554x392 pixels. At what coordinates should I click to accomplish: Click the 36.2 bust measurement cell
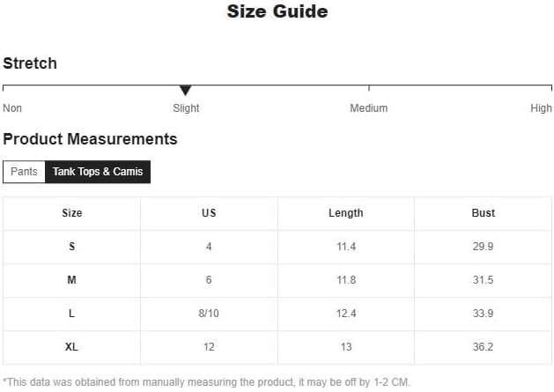pyautogui.click(x=483, y=347)
